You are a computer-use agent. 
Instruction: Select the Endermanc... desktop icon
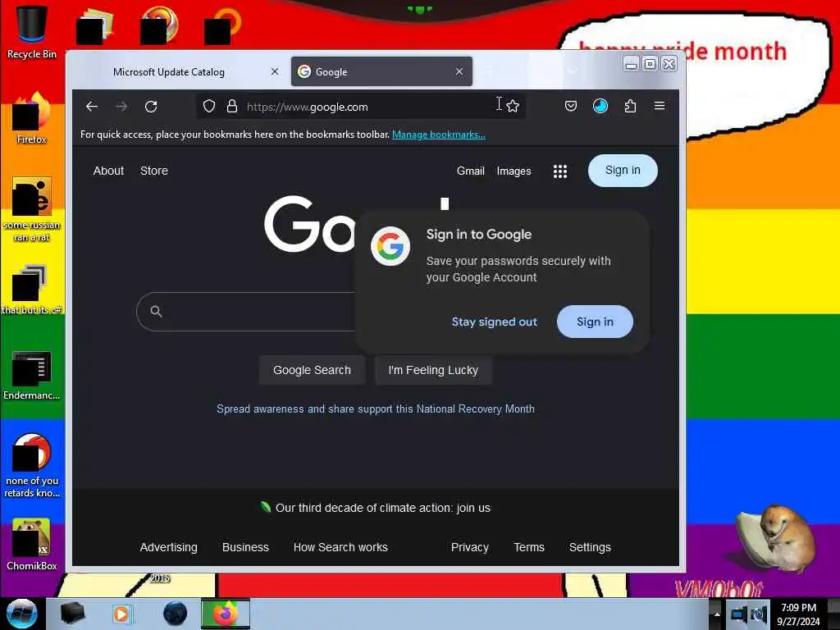(x=32, y=375)
